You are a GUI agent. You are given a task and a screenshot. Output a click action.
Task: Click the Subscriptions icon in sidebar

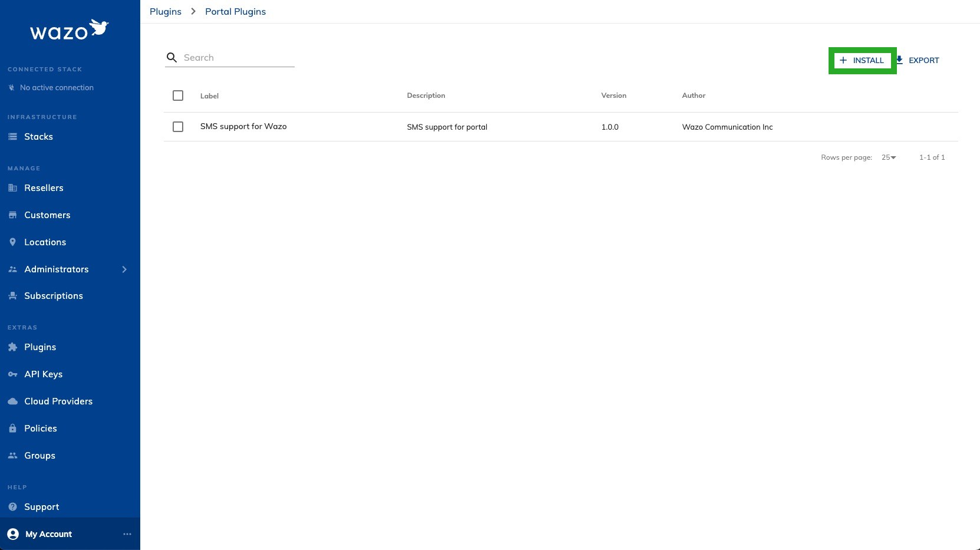point(12,296)
